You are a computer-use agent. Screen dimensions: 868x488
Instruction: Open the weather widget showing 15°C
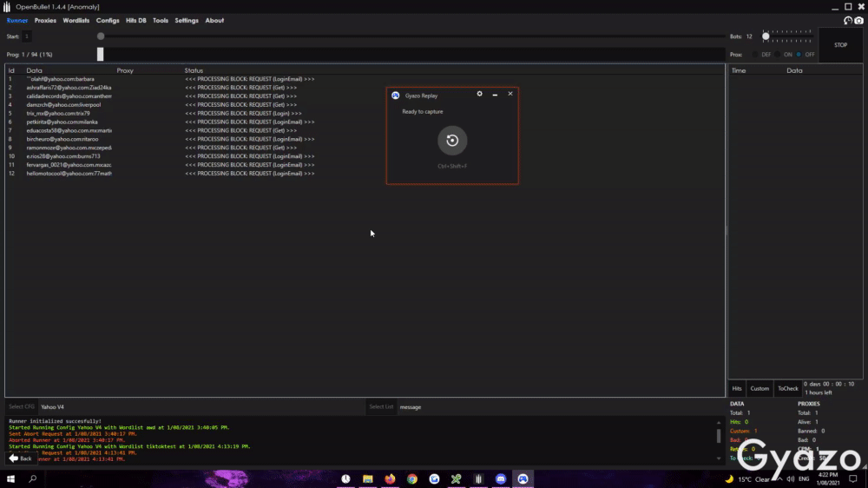coord(747,479)
